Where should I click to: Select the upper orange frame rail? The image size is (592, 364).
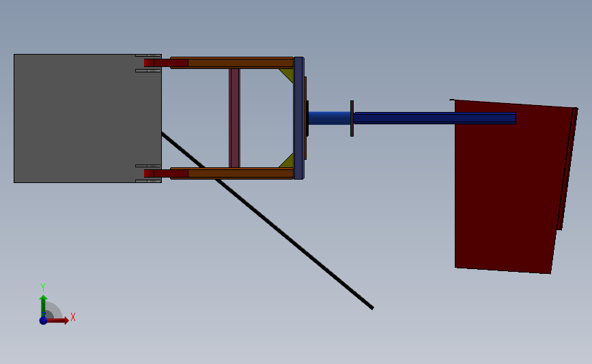click(x=240, y=63)
